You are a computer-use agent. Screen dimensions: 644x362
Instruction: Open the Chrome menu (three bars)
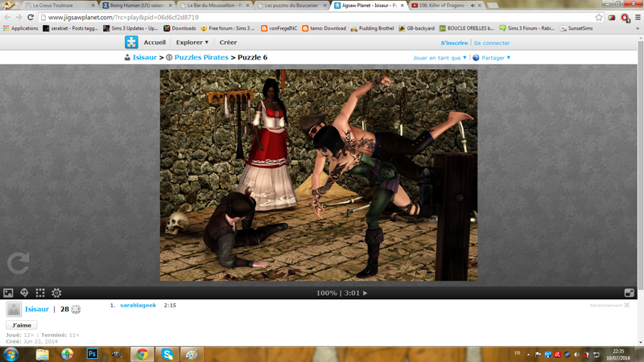[638, 17]
